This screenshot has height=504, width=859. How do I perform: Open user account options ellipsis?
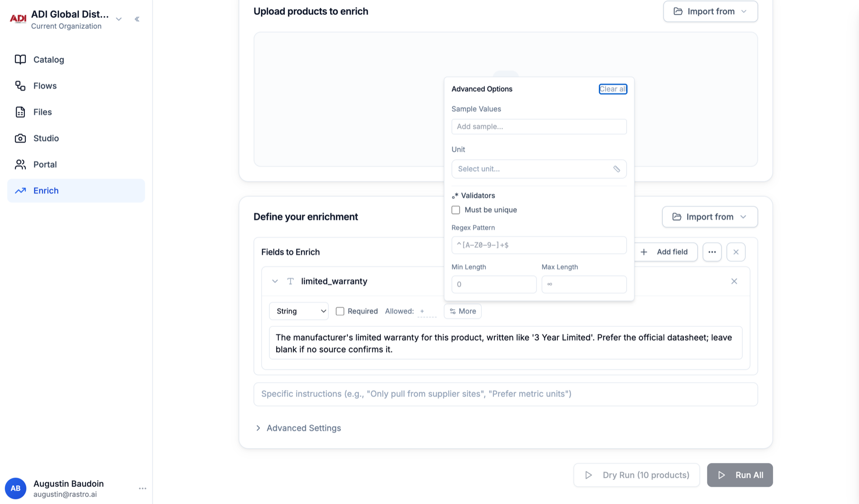click(142, 488)
